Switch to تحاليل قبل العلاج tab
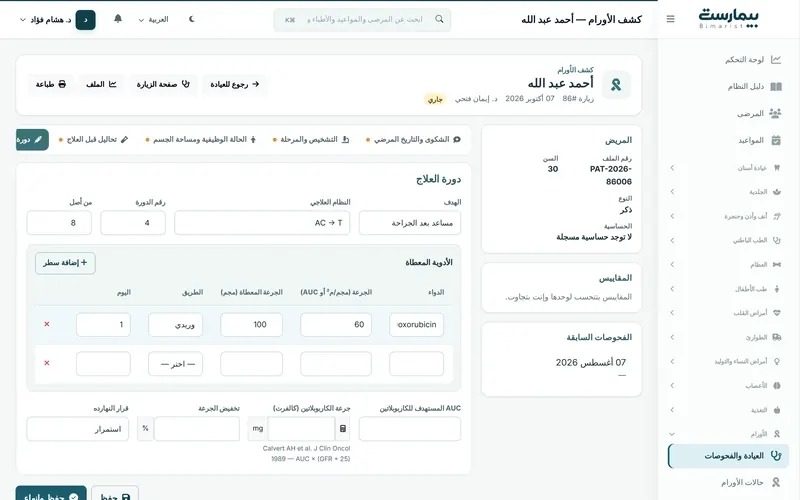800x500 pixels. pos(93,139)
